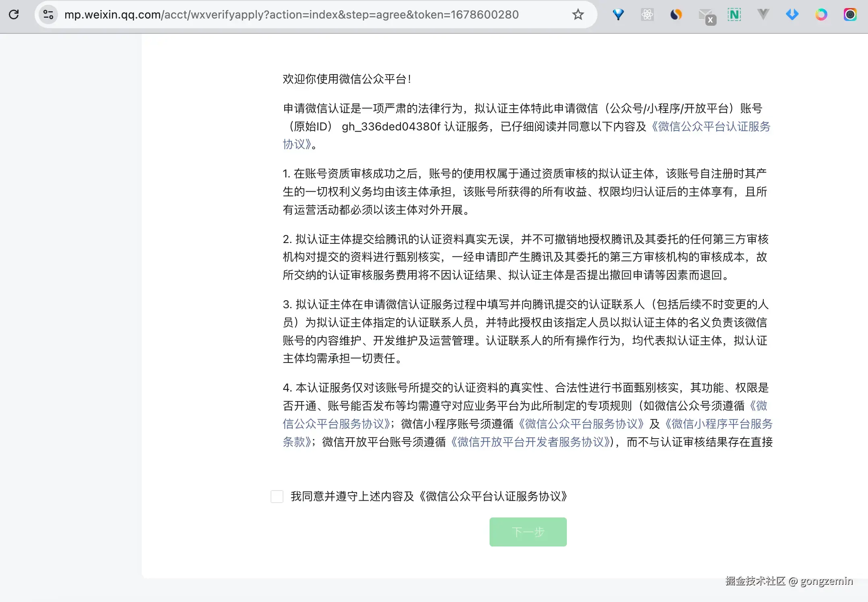The width and height of the screenshot is (868, 602).
Task: Check the agree to certification agreement checkbox
Action: (x=277, y=496)
